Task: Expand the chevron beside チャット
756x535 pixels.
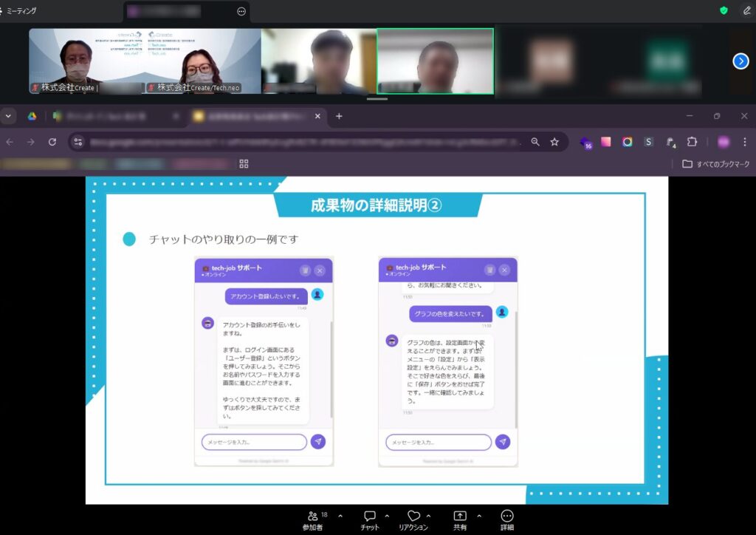Action: tap(387, 516)
